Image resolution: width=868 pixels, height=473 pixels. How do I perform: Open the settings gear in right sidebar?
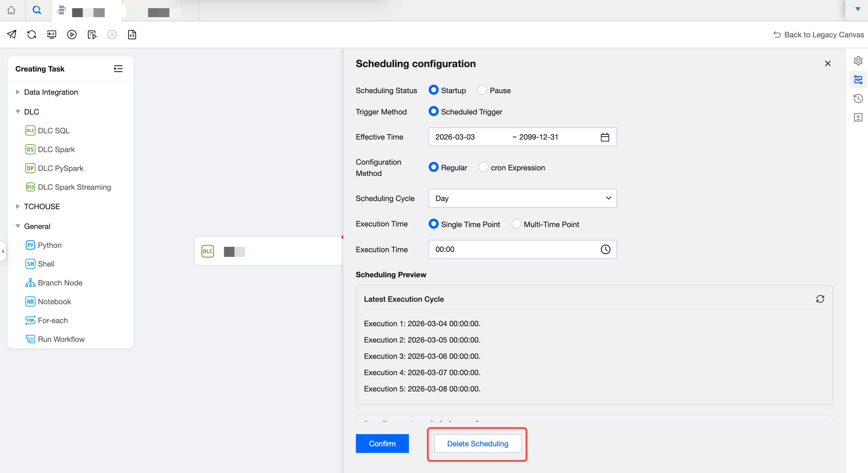point(858,61)
